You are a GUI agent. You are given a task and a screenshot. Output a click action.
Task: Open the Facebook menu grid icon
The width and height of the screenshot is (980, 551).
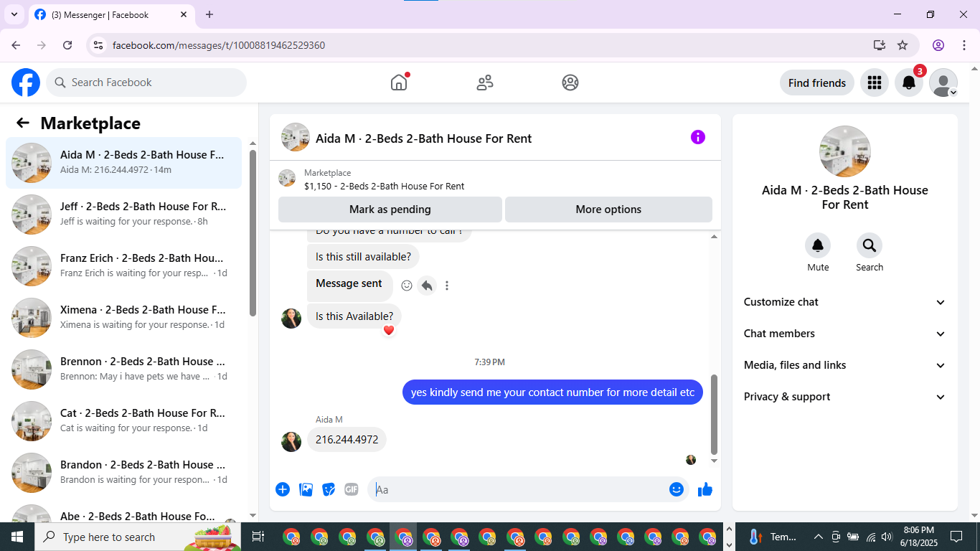click(874, 83)
